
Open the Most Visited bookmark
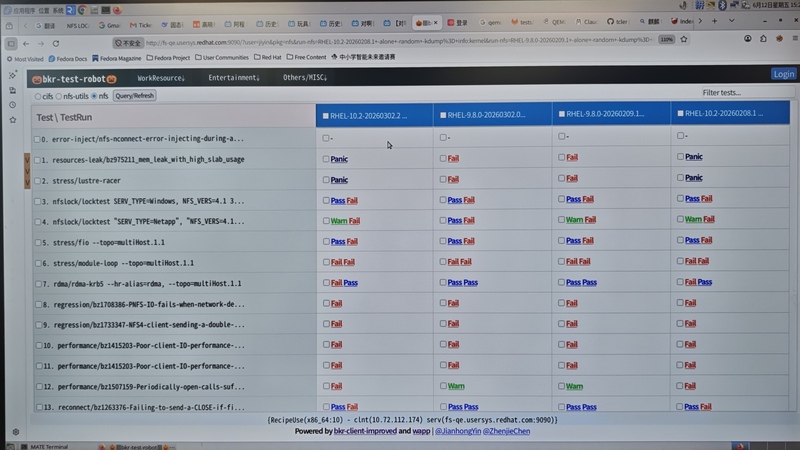tap(25, 59)
